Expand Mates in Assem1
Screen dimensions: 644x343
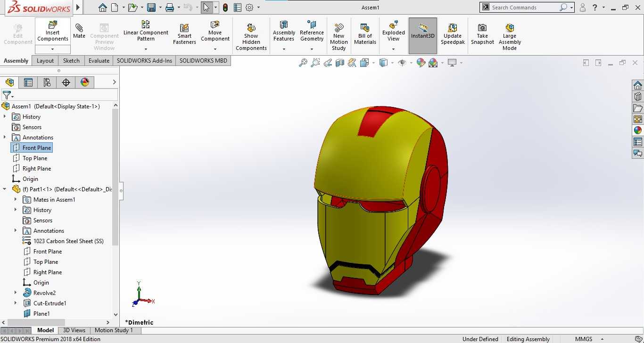pos(16,199)
